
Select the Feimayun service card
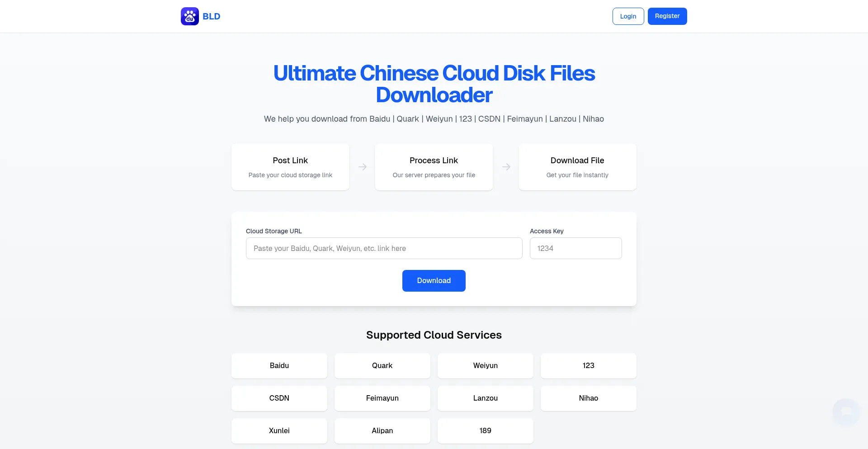pyautogui.click(x=382, y=398)
